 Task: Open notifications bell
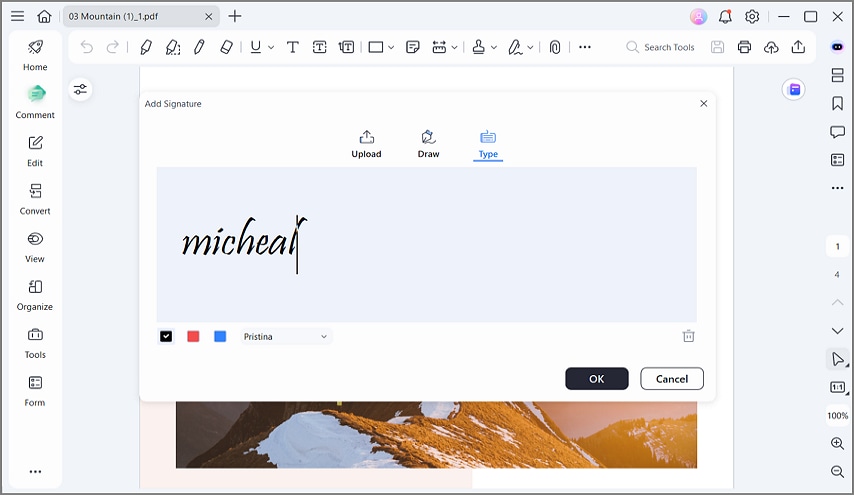(x=725, y=16)
